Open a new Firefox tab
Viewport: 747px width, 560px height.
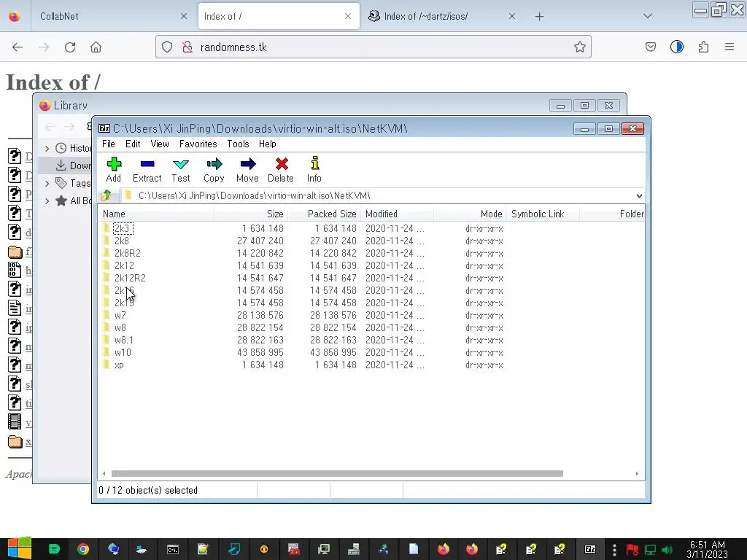pyautogui.click(x=539, y=17)
